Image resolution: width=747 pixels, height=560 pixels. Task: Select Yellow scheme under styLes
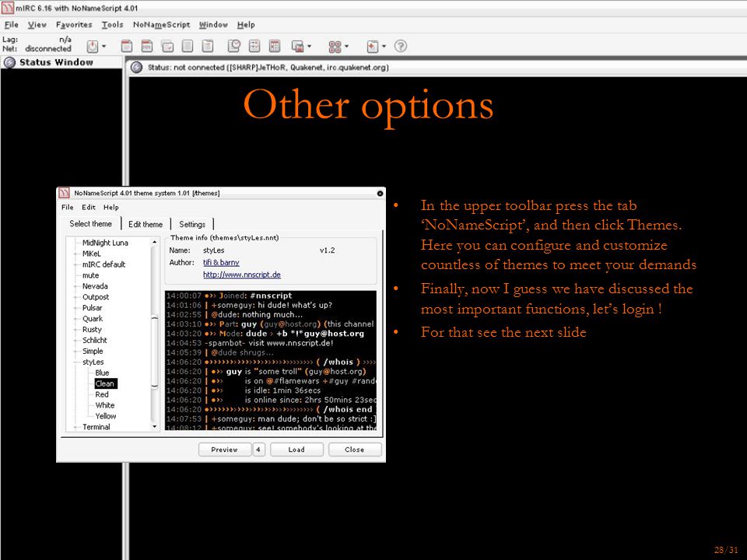[x=106, y=416]
